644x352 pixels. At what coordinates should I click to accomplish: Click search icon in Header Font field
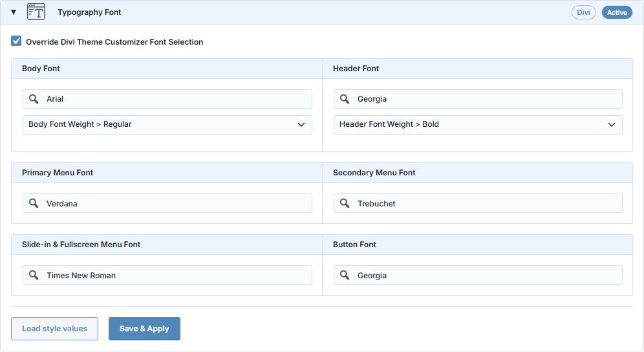[x=345, y=99]
